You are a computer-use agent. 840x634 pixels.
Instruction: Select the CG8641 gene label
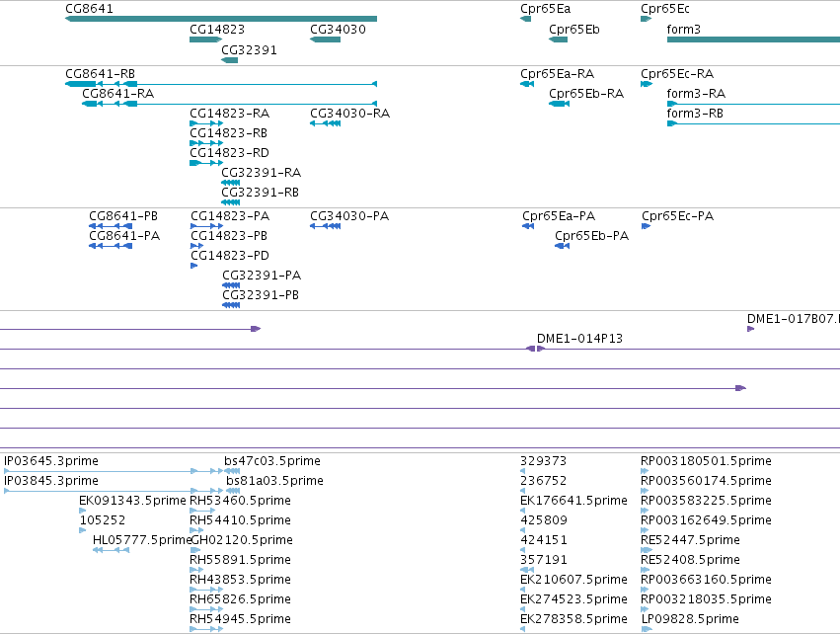(89, 9)
